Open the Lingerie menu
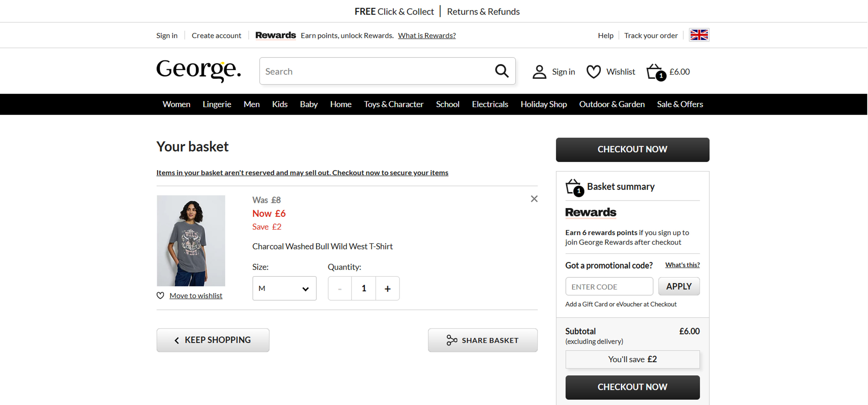The width and height of the screenshot is (868, 405). click(x=217, y=104)
